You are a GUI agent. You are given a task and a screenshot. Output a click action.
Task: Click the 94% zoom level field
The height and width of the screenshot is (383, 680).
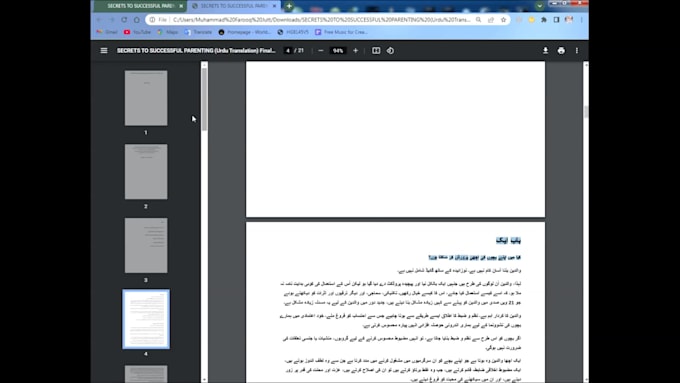(x=338, y=51)
